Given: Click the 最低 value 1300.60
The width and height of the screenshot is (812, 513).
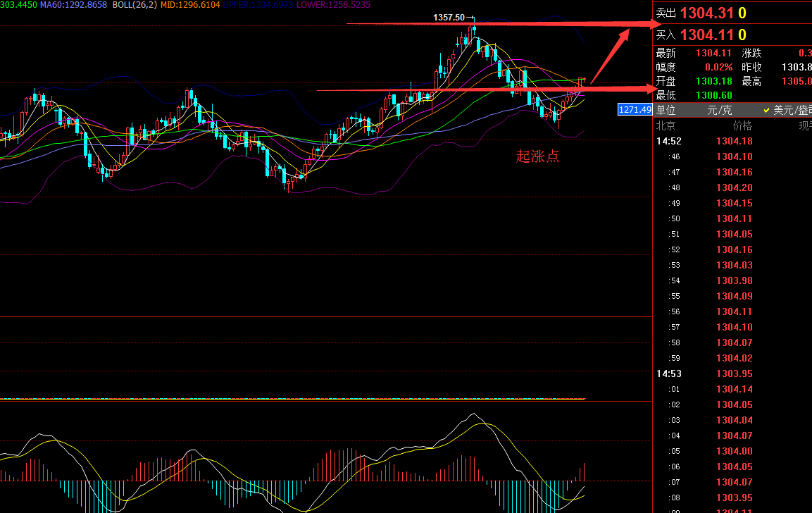Looking at the screenshot, I should pos(714,95).
